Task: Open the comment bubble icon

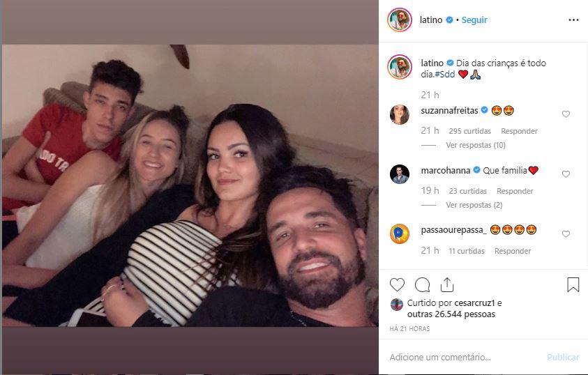Action: pyautogui.click(x=422, y=284)
